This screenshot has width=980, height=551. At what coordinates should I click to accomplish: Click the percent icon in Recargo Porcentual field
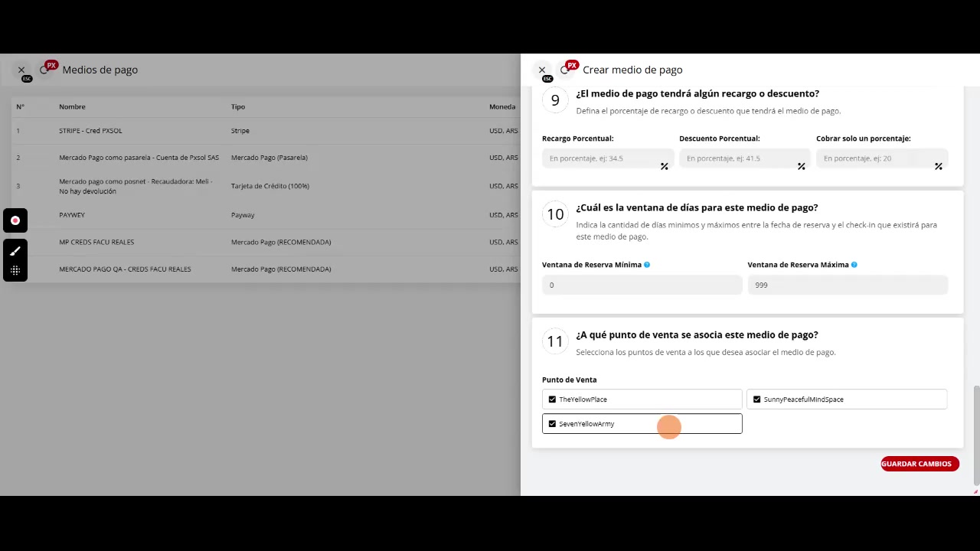[664, 166]
